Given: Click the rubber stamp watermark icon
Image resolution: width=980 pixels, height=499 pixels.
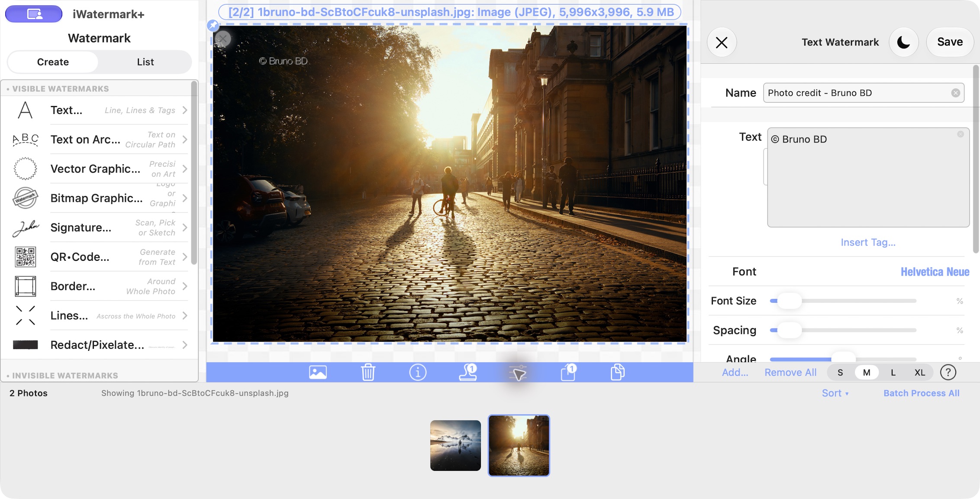Looking at the screenshot, I should coord(468,372).
